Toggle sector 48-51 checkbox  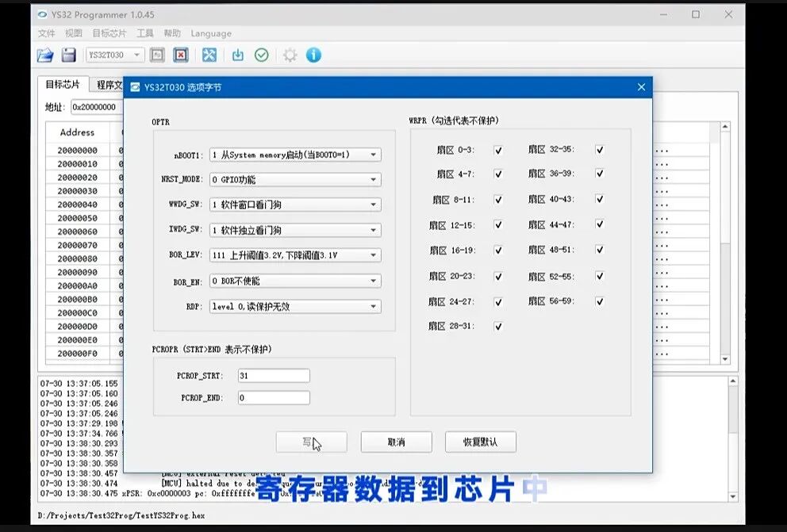pyautogui.click(x=599, y=250)
